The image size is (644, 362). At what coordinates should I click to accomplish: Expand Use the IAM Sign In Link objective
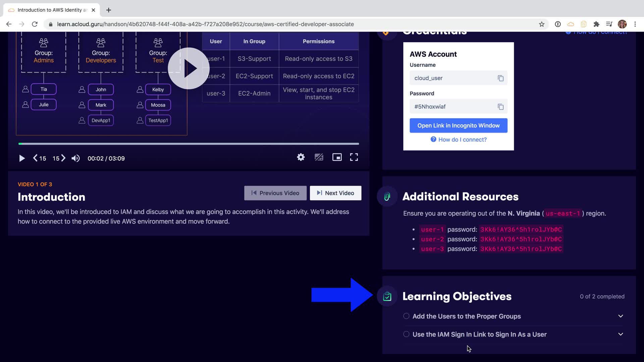tap(621, 334)
